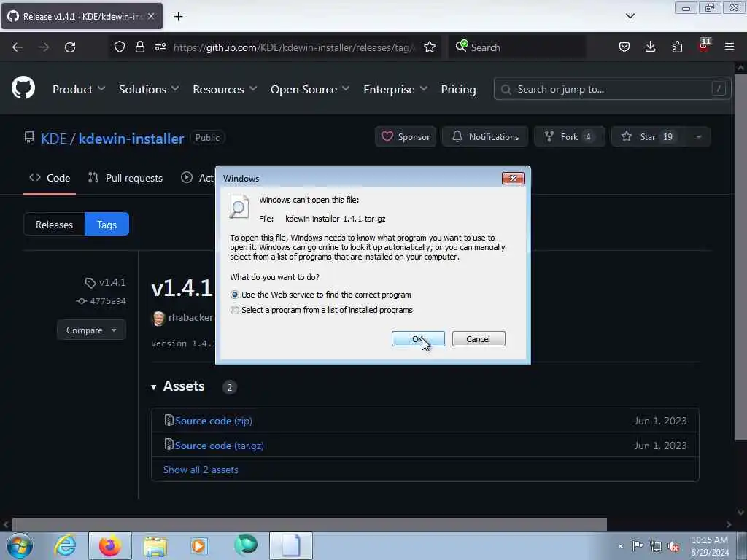The height and width of the screenshot is (560, 747).
Task: Click the site permissions icon in address bar
Action: point(160,47)
